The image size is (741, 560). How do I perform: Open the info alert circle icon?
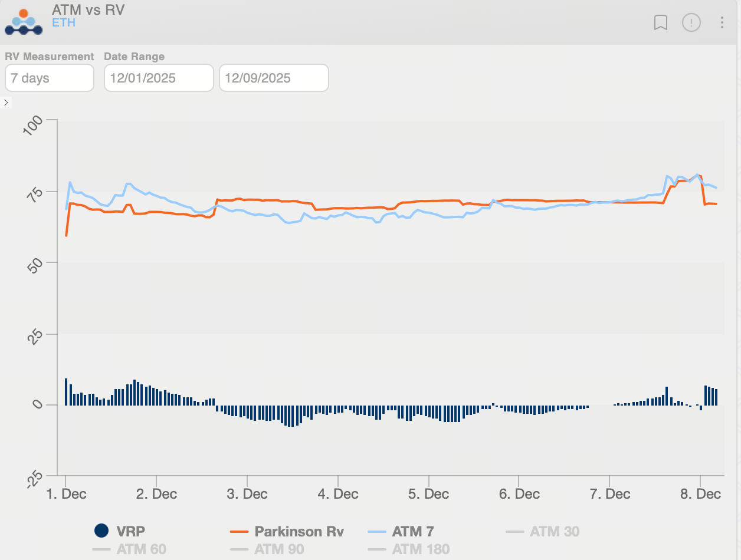click(x=691, y=22)
